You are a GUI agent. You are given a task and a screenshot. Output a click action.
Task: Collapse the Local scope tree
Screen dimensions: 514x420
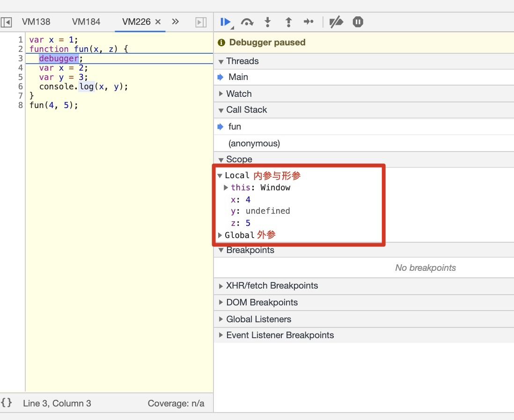point(220,175)
